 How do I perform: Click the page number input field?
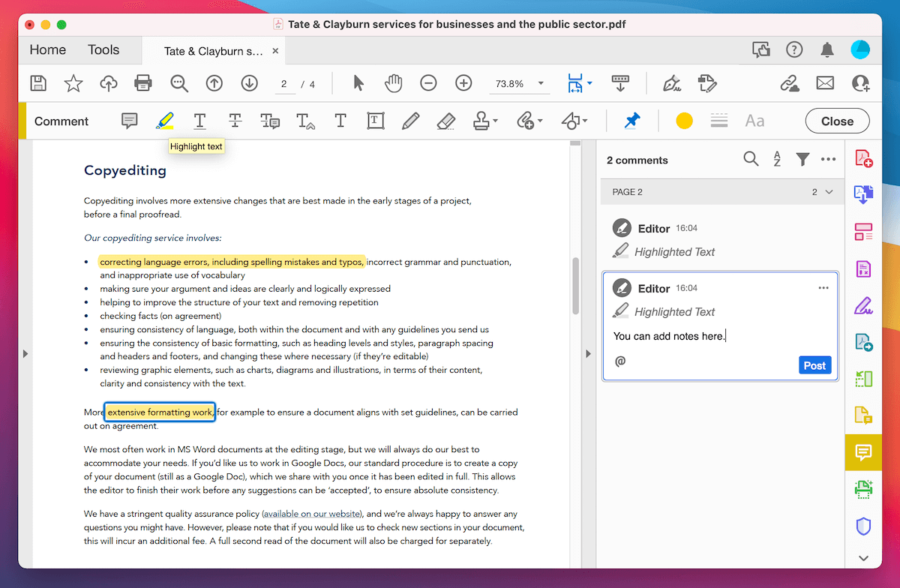pos(285,83)
